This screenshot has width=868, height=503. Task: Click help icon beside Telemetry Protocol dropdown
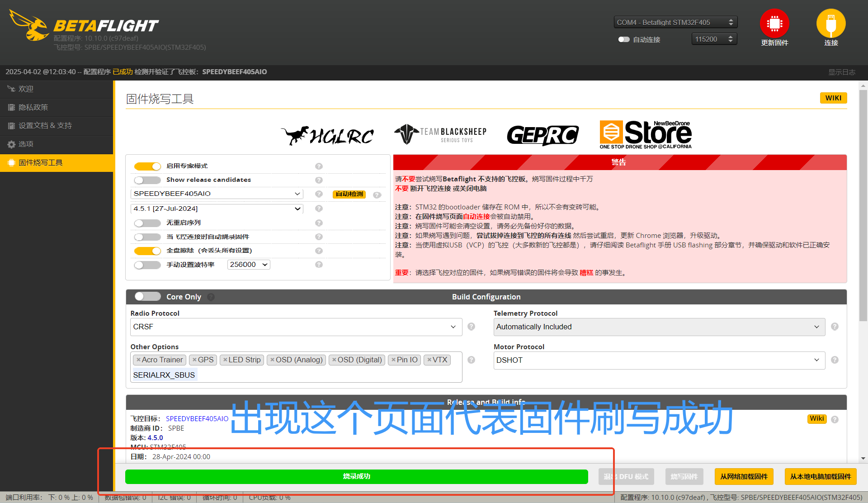click(x=835, y=327)
